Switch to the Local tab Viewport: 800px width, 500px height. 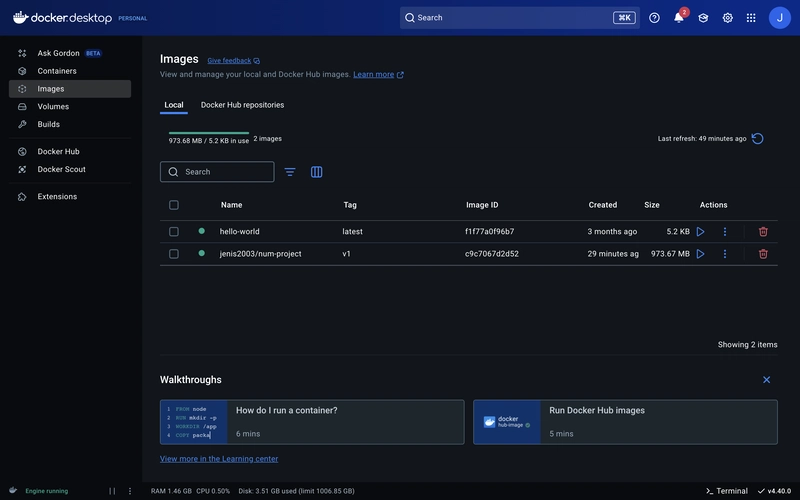pyautogui.click(x=174, y=105)
